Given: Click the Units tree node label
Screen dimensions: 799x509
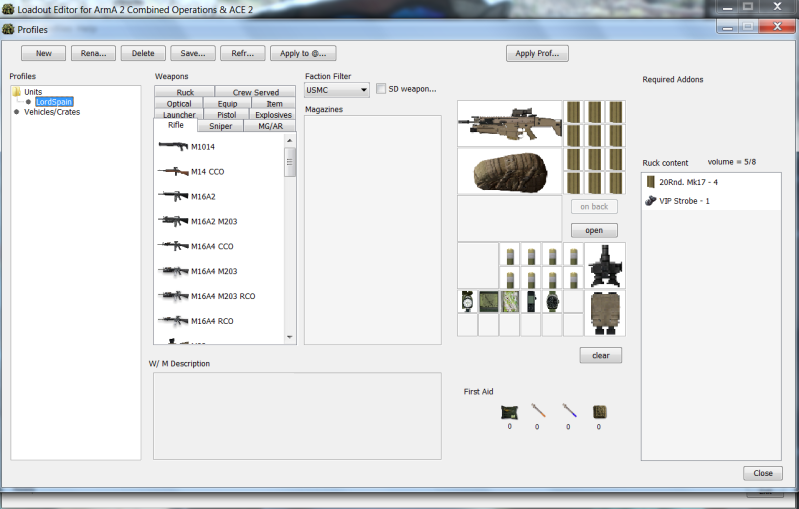Looking at the screenshot, I should point(33,92).
